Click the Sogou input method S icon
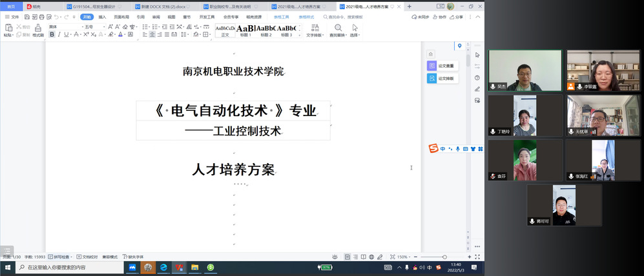 point(434,149)
